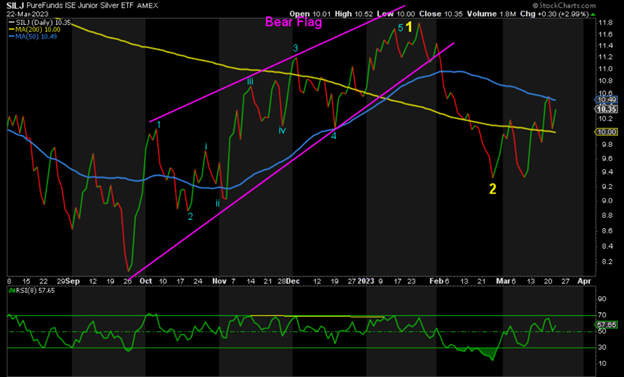
Task: Click the yellow wave 1 label at peak
Action: pos(410,27)
